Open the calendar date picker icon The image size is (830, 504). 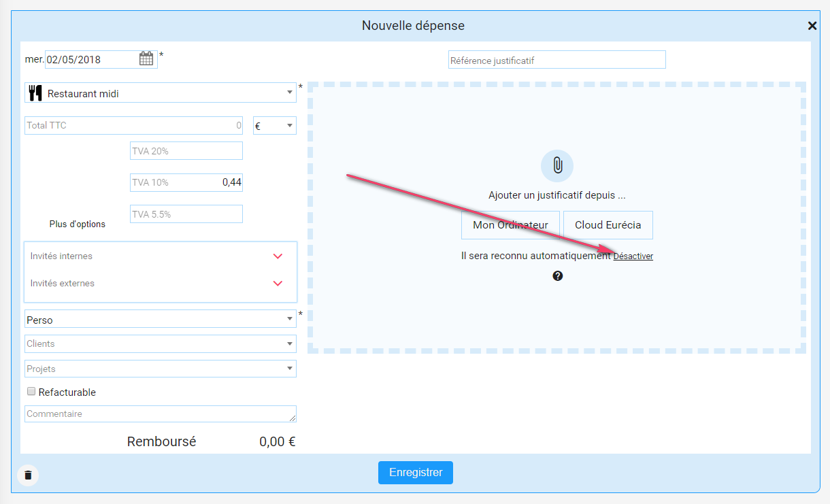tap(146, 59)
